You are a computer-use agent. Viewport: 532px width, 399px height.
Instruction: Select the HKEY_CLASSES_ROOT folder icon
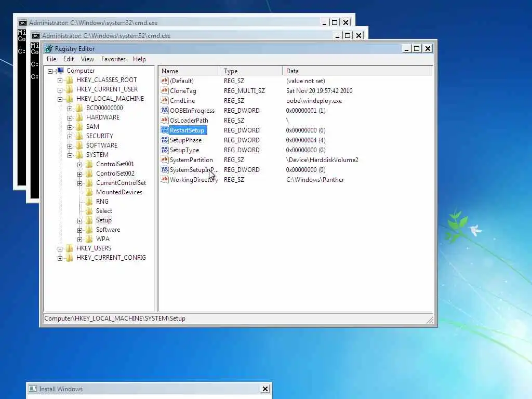[x=70, y=80]
